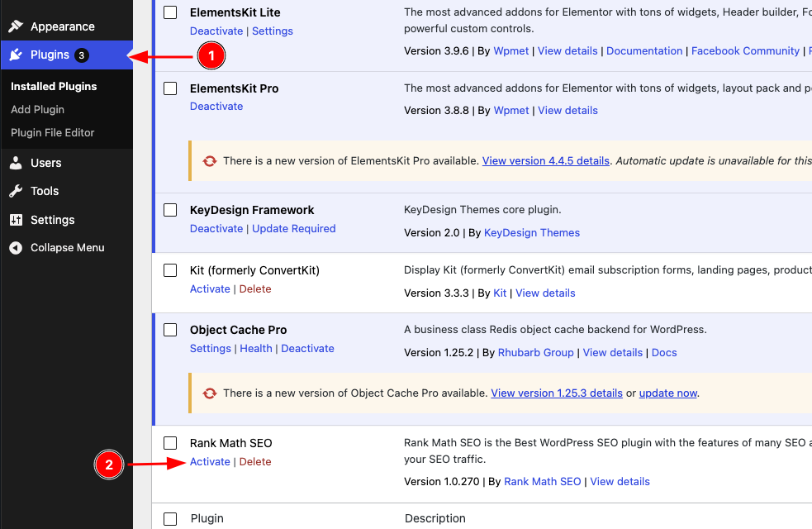View version 4.4.5 details link
This screenshot has height=529, width=812.
[x=546, y=160]
